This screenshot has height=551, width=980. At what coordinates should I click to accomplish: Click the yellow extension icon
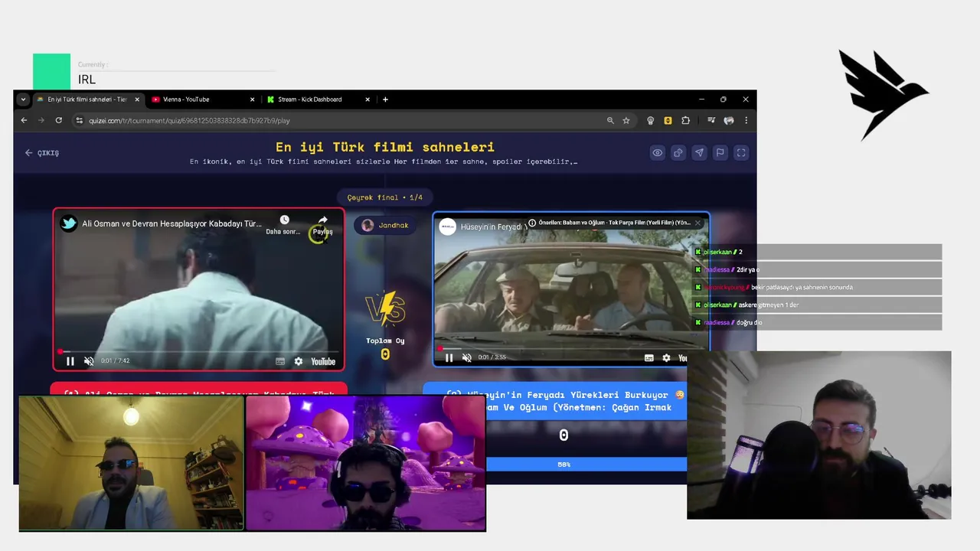click(x=668, y=120)
